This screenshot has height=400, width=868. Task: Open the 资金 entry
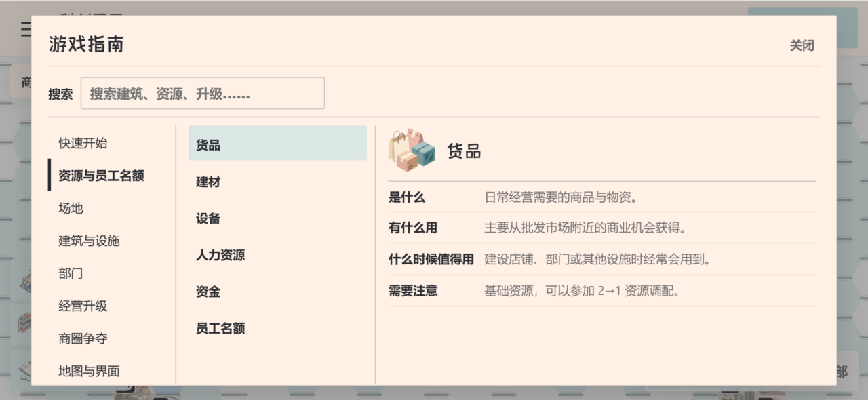277,292
